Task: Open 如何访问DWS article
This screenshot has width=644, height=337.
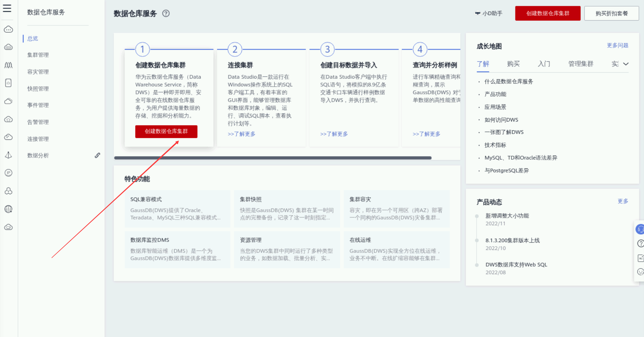Action: (501, 120)
